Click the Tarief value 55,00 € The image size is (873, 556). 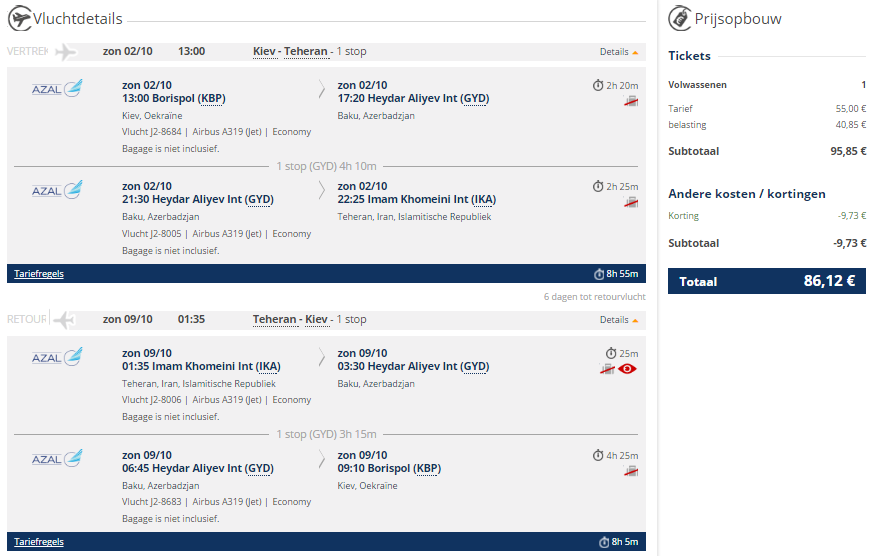851,109
